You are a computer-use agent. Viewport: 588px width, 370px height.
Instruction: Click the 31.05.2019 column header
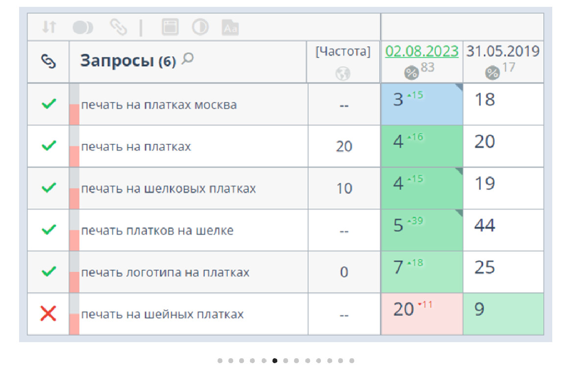503,51
